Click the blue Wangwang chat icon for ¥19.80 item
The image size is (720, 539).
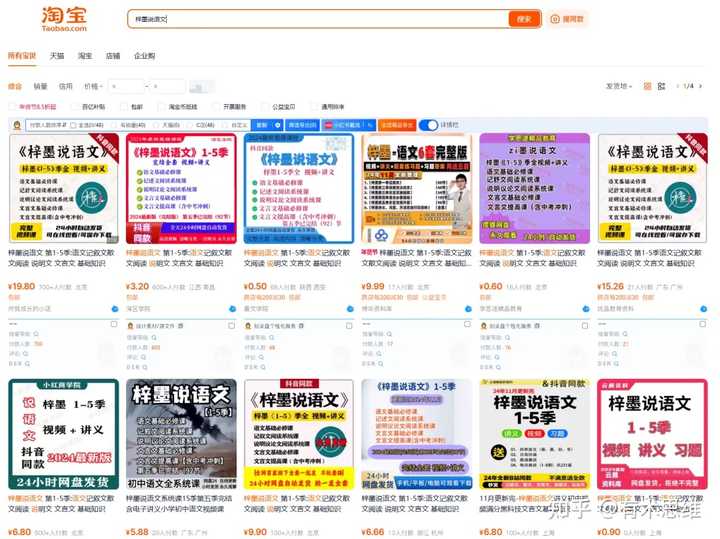(115, 309)
